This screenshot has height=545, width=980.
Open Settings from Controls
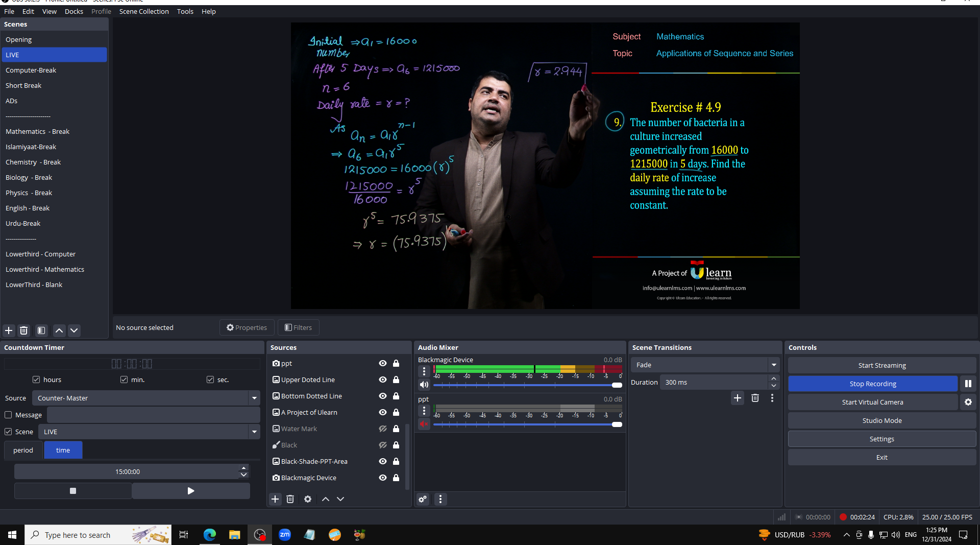pos(881,439)
